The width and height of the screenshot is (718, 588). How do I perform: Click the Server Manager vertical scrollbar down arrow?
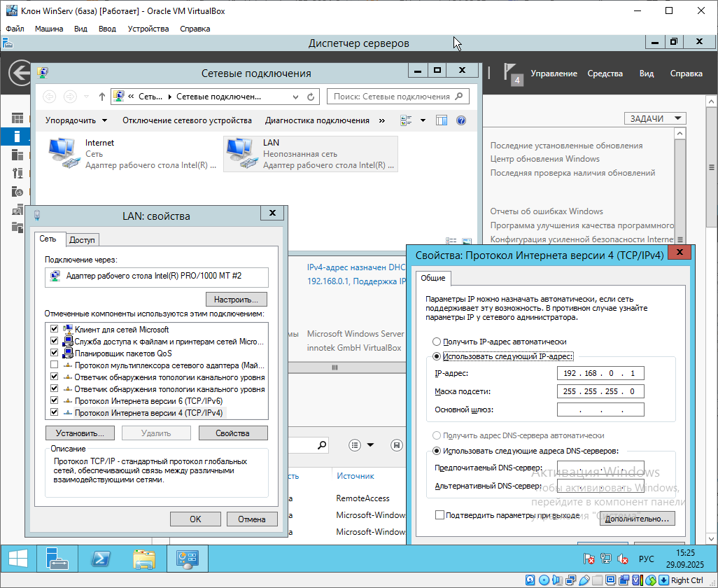711,538
